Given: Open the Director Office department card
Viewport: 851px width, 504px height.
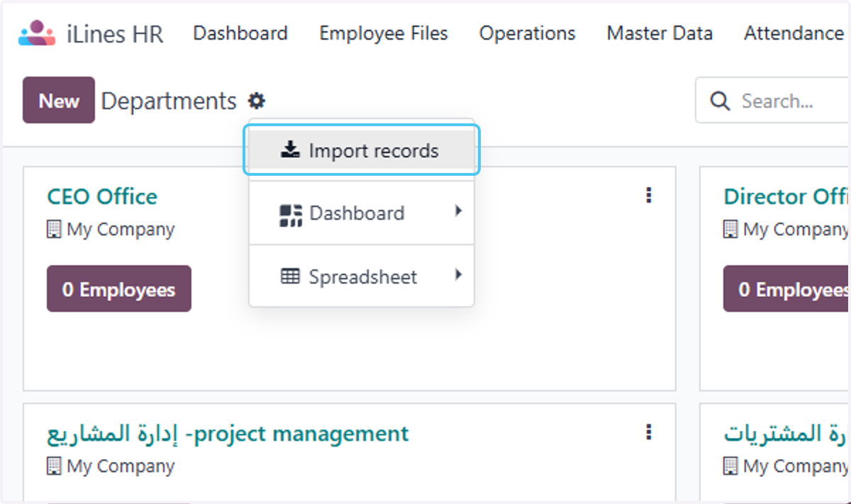Looking at the screenshot, I should pyautogui.click(x=786, y=196).
